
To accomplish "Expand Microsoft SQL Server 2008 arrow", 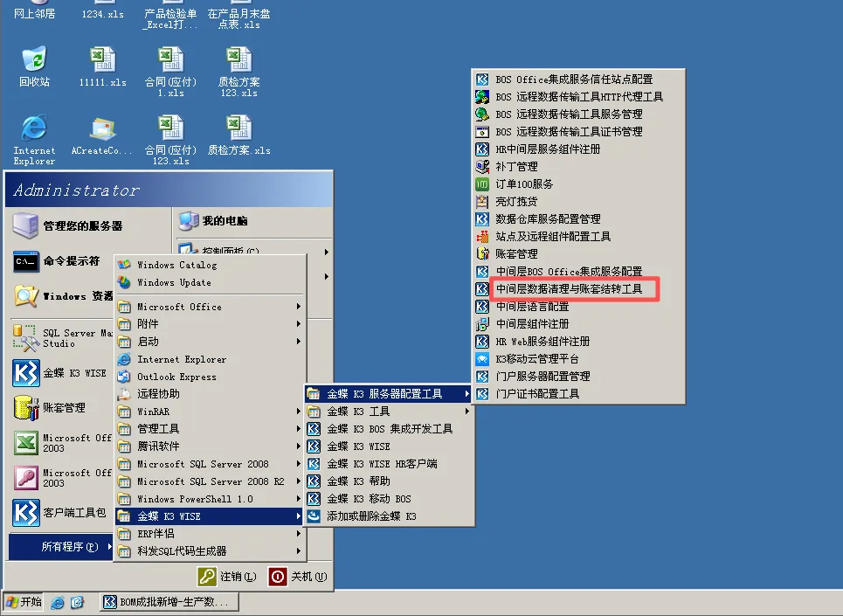I will 298,464.
